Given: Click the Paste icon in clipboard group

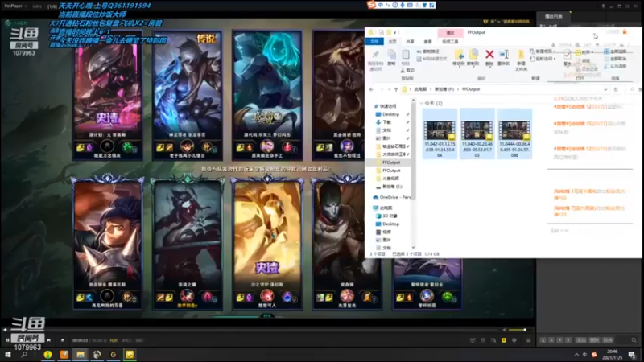Looking at the screenshot, I should click(x=406, y=55).
